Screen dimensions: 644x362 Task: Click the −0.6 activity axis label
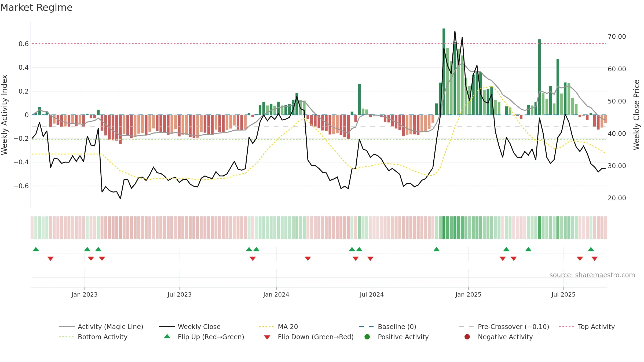pyautogui.click(x=21, y=186)
